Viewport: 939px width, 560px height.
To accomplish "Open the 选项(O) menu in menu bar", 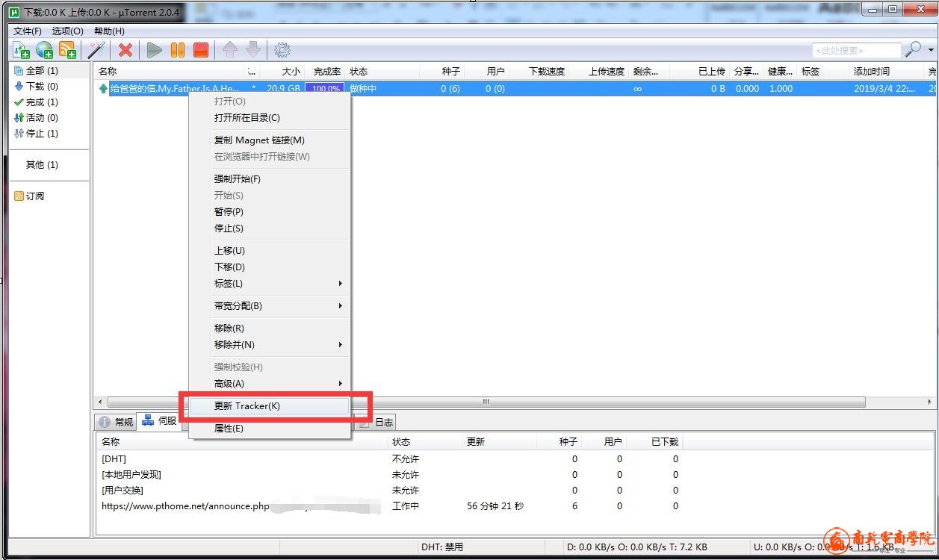I will [x=67, y=31].
